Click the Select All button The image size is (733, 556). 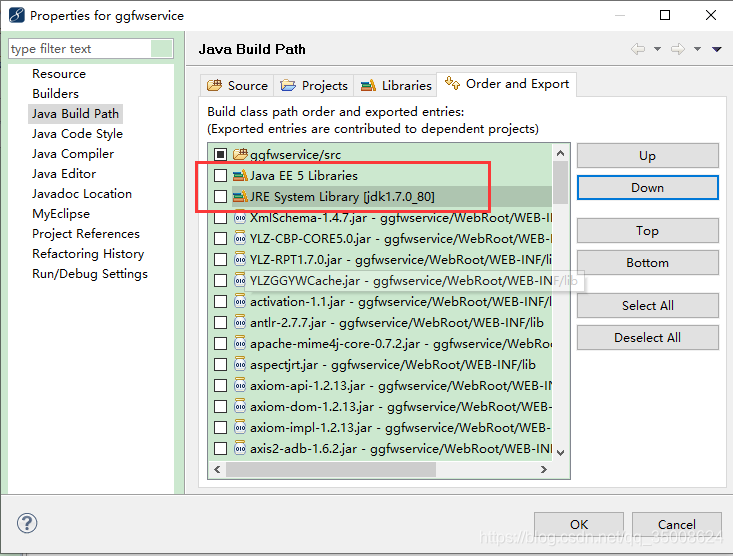647,305
